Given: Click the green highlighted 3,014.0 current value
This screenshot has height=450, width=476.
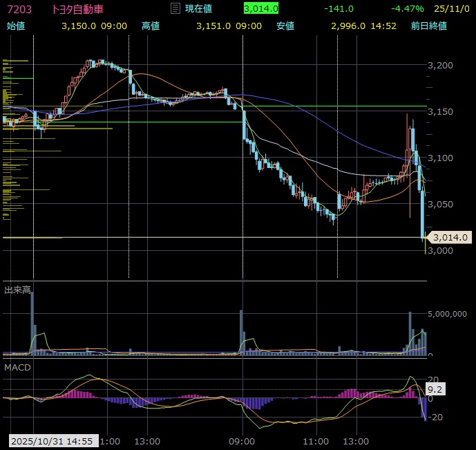Looking at the screenshot, I should pos(261,8).
